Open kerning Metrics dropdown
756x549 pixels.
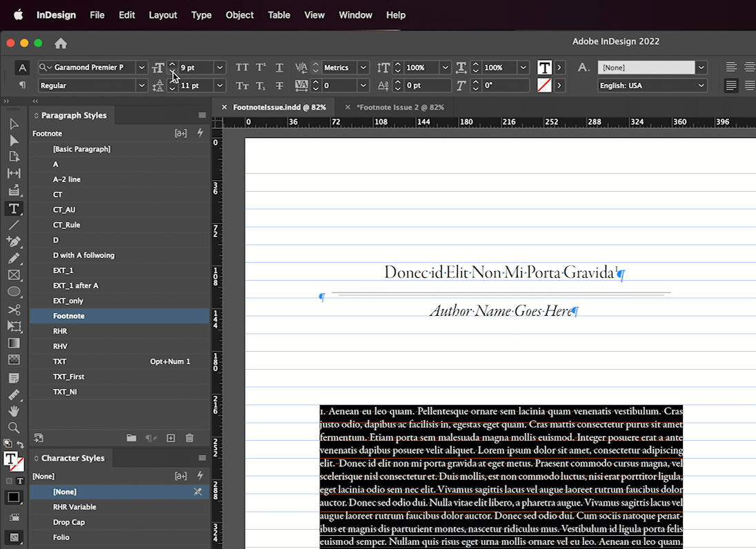[x=364, y=68]
